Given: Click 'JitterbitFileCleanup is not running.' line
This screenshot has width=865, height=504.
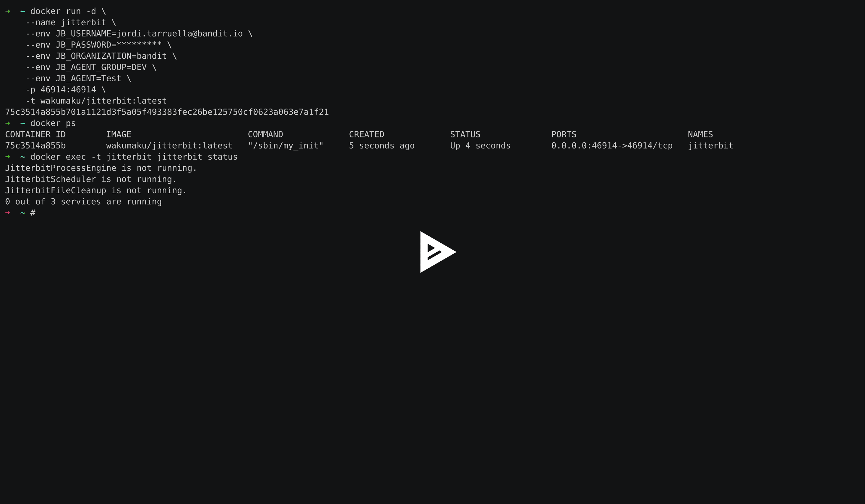Looking at the screenshot, I should click(96, 191).
